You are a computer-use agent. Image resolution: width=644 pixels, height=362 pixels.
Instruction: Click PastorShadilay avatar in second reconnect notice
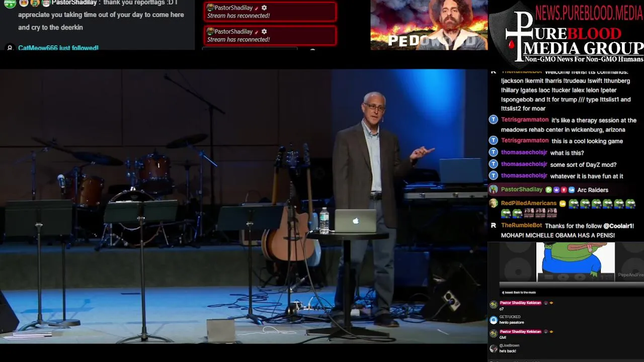pyautogui.click(x=210, y=32)
